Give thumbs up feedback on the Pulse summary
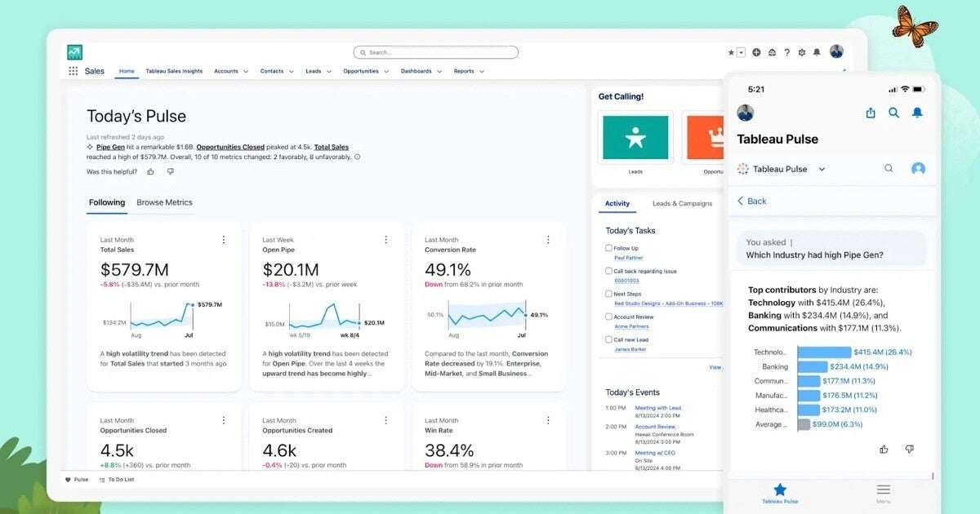Viewport: 980px width, 514px height. pyautogui.click(x=884, y=449)
